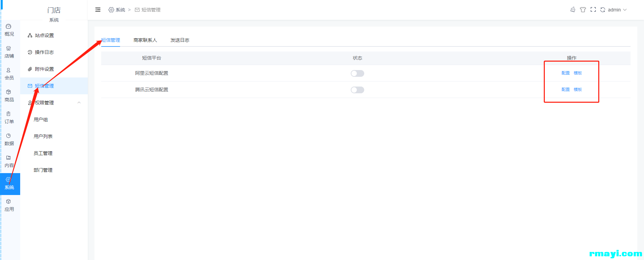
Task: Switch to the 商家联系人 tab
Action: [x=145, y=40]
